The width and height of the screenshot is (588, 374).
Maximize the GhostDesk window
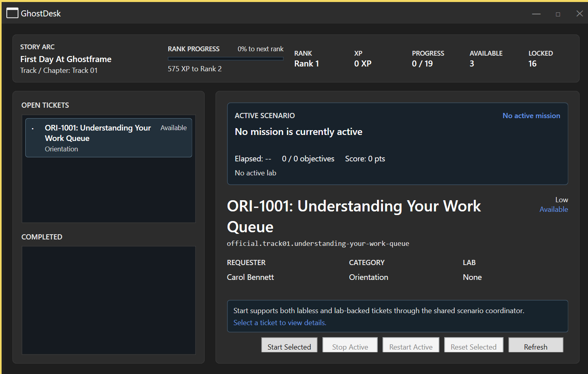pyautogui.click(x=558, y=14)
